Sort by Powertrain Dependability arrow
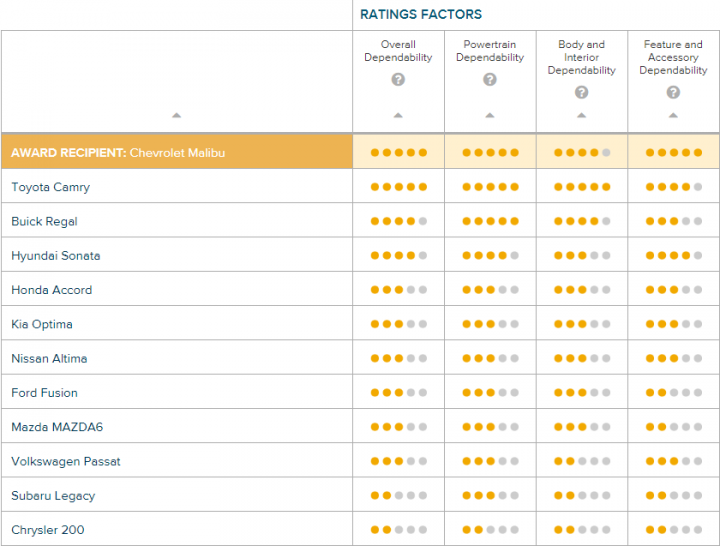This screenshot has height=546, width=720. click(490, 115)
